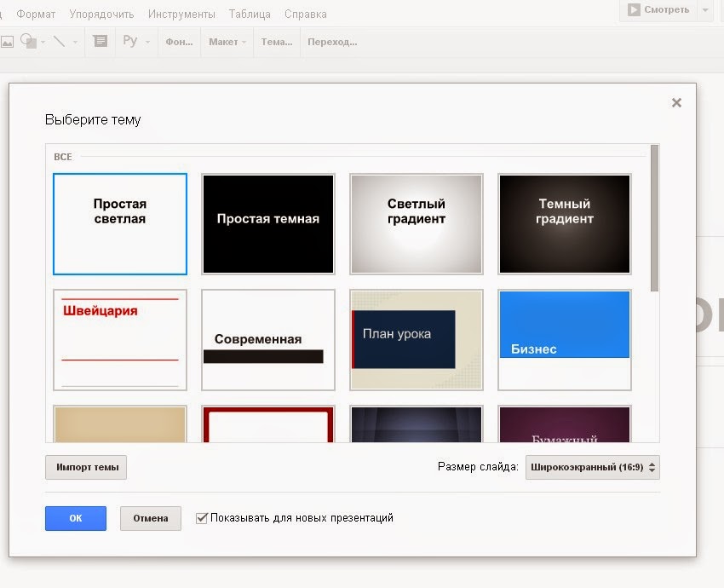Click the theme list vertical scrollbar

654,218
